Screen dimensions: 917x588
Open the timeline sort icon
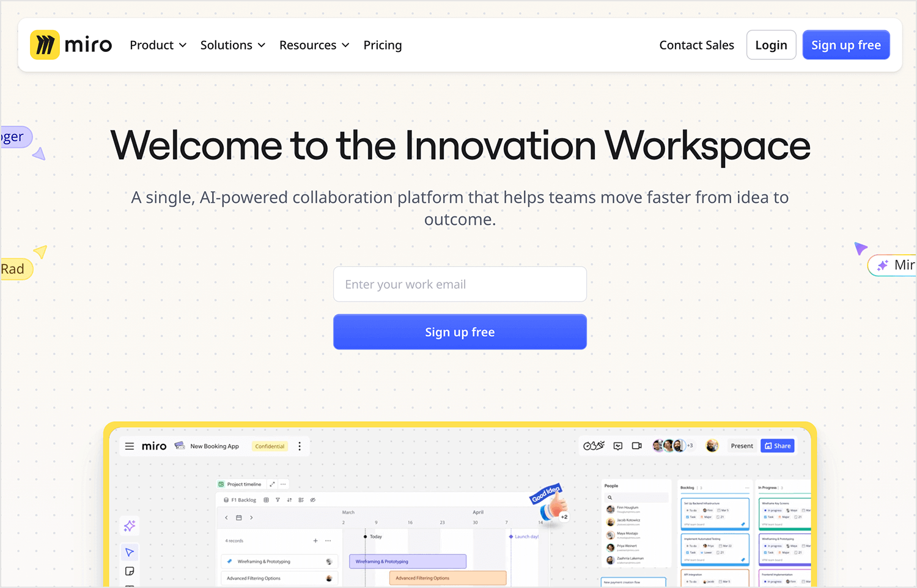pyautogui.click(x=289, y=500)
